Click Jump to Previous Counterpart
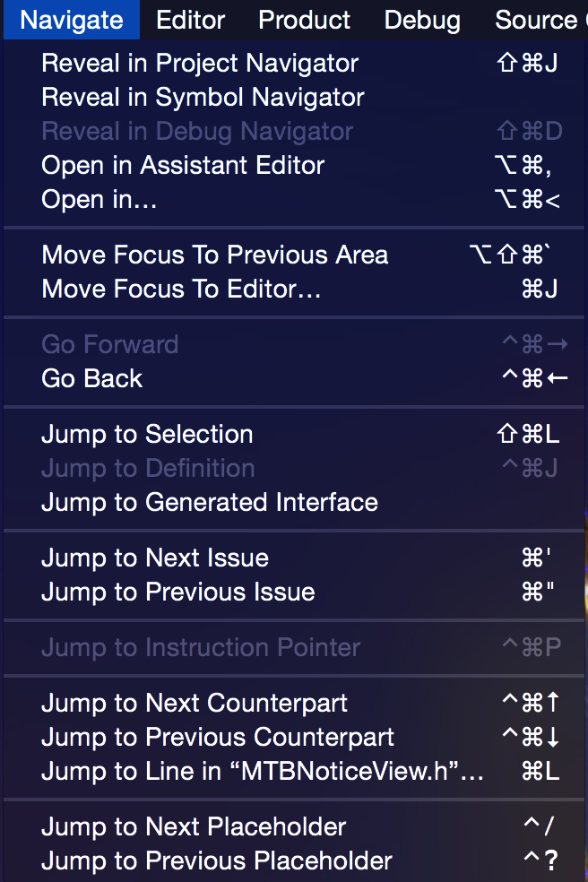Viewport: 588px width, 882px height. click(x=218, y=738)
